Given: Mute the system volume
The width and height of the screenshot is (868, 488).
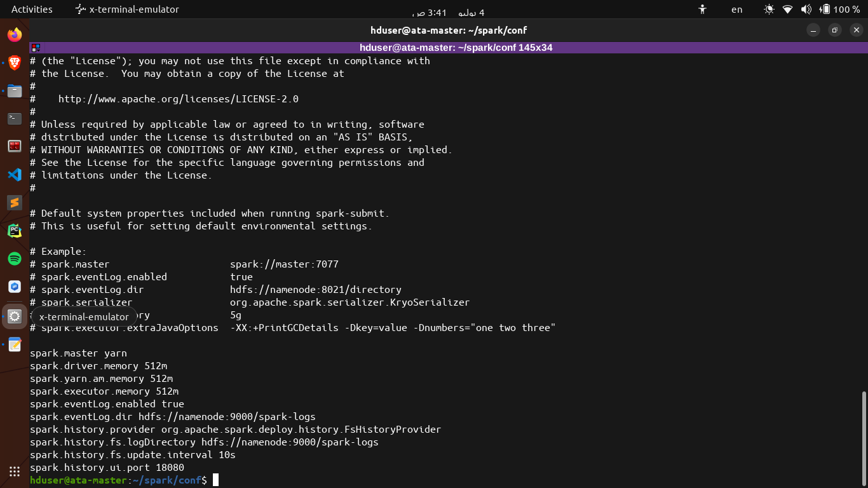Looking at the screenshot, I should [808, 10].
